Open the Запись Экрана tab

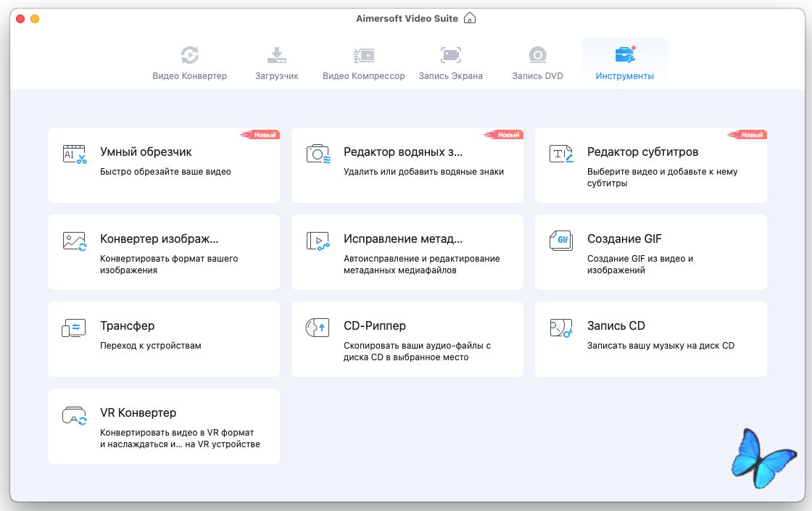[450, 63]
